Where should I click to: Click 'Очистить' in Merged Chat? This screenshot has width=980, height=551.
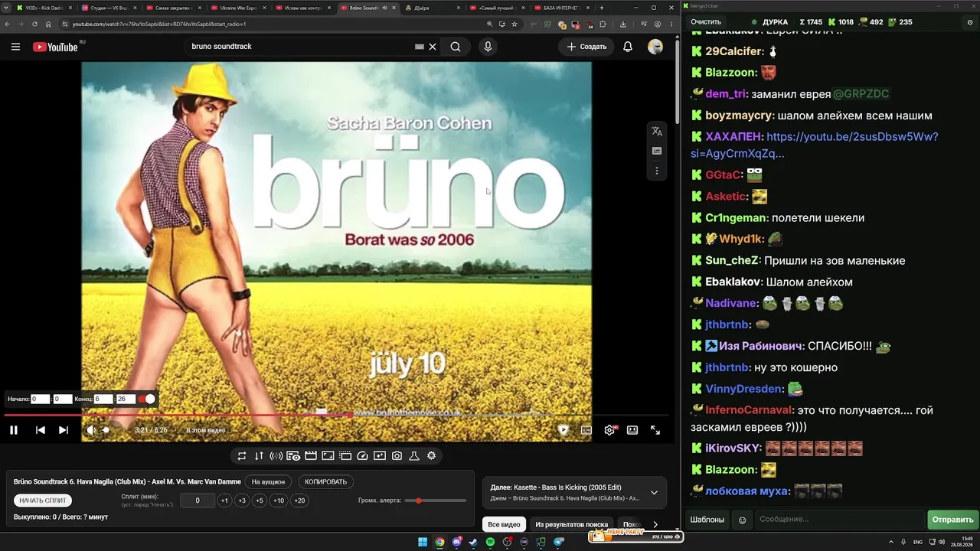[706, 22]
